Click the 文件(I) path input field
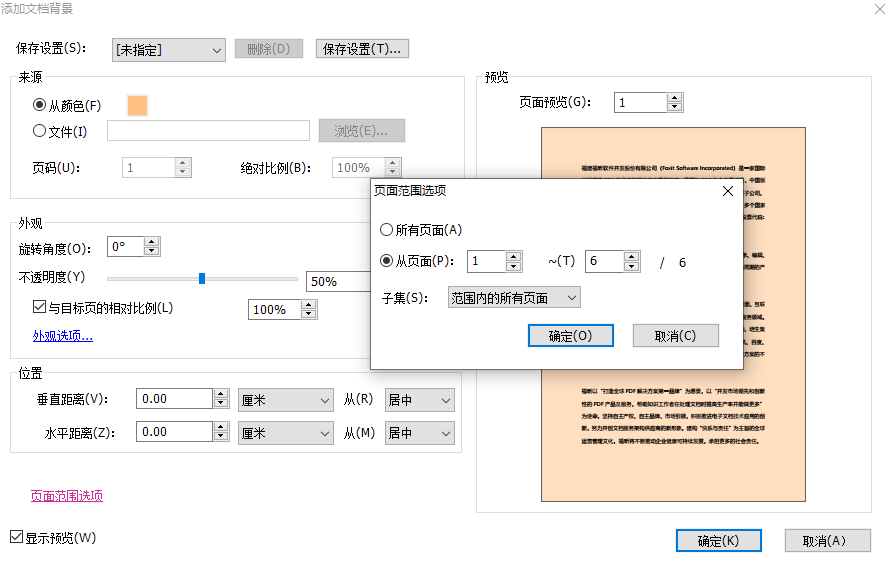This screenshot has width=891, height=575. click(209, 131)
